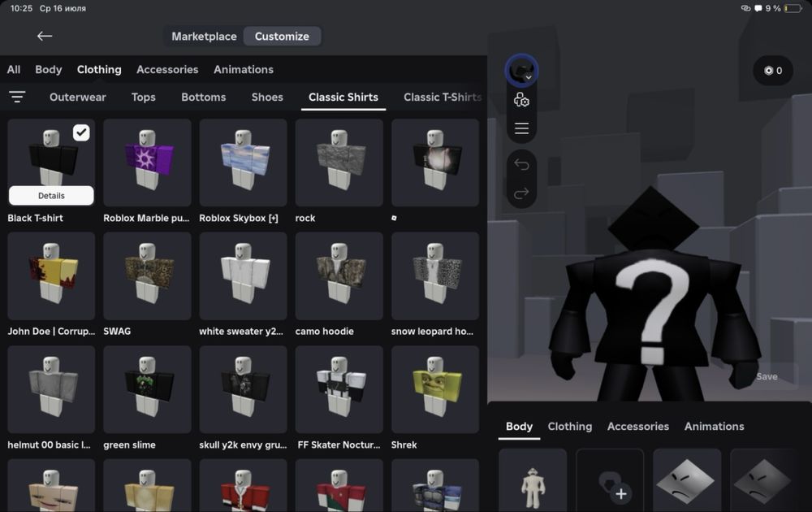Select the camo hoodie shirt

coord(339,276)
